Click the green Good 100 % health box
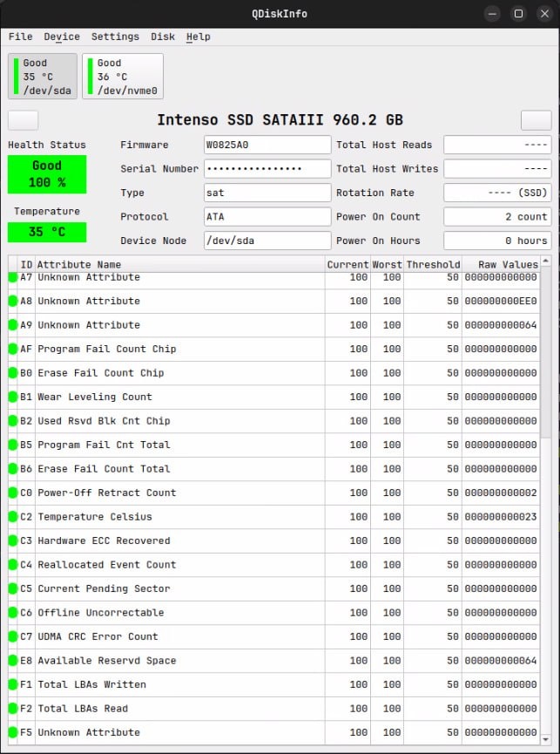The image size is (560, 754). click(x=47, y=174)
